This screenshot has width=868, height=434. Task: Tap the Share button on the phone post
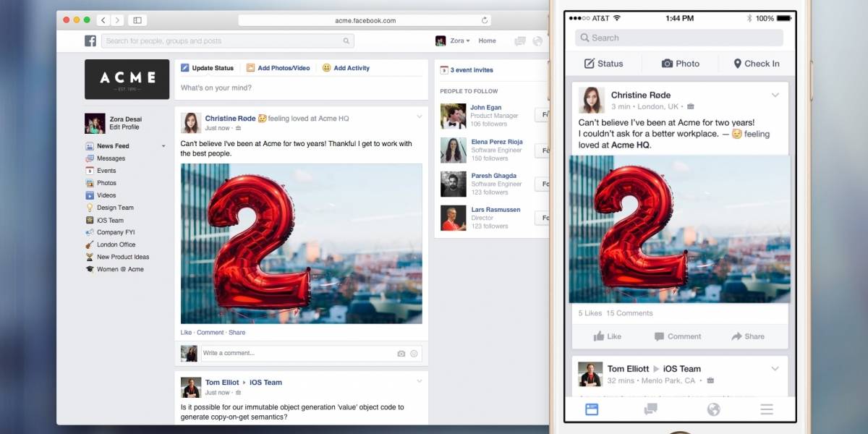748,336
